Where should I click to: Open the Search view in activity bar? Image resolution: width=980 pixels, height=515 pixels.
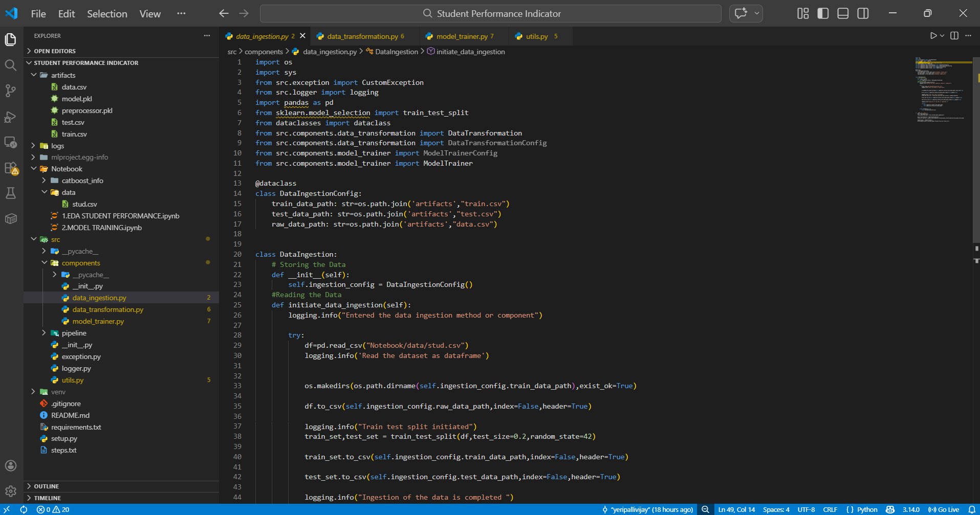tap(11, 65)
